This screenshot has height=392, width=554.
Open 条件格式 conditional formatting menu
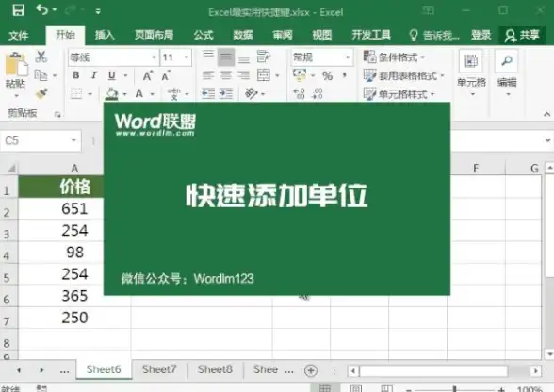(394, 57)
